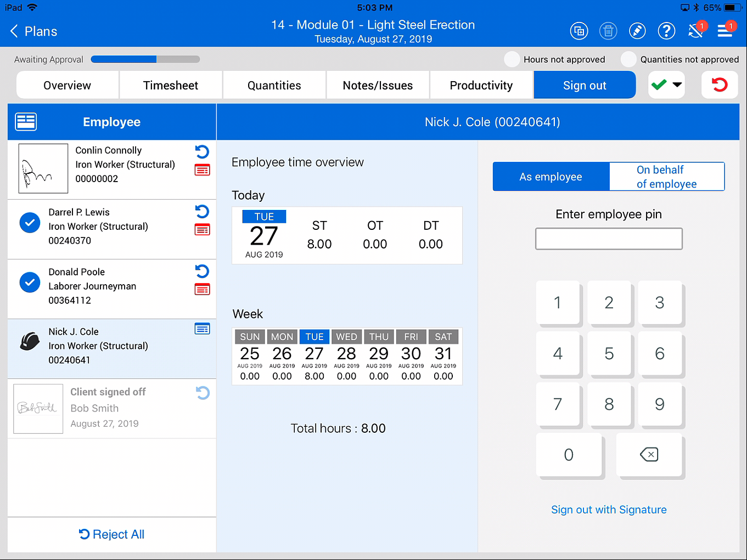Tap the trash delete icon in header
747x560 pixels.
608,31
